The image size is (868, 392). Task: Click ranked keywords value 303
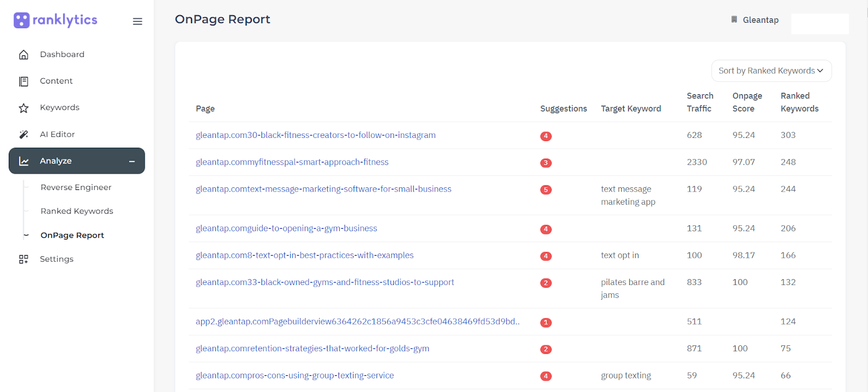pyautogui.click(x=788, y=135)
